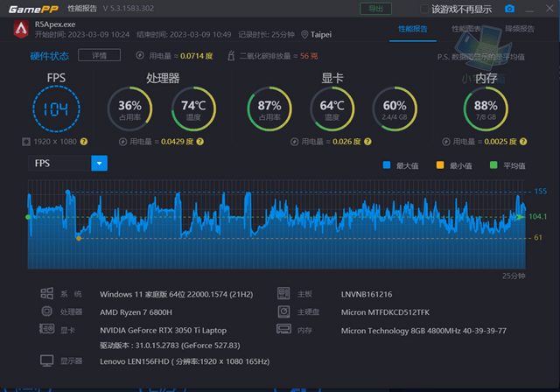Click the 61 minimum value label
Viewport: 560px width, 392px height.
point(538,238)
